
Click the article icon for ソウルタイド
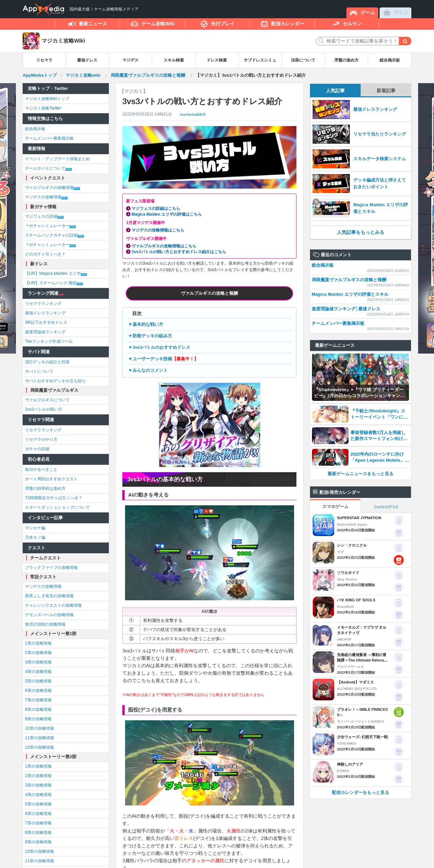399,575
